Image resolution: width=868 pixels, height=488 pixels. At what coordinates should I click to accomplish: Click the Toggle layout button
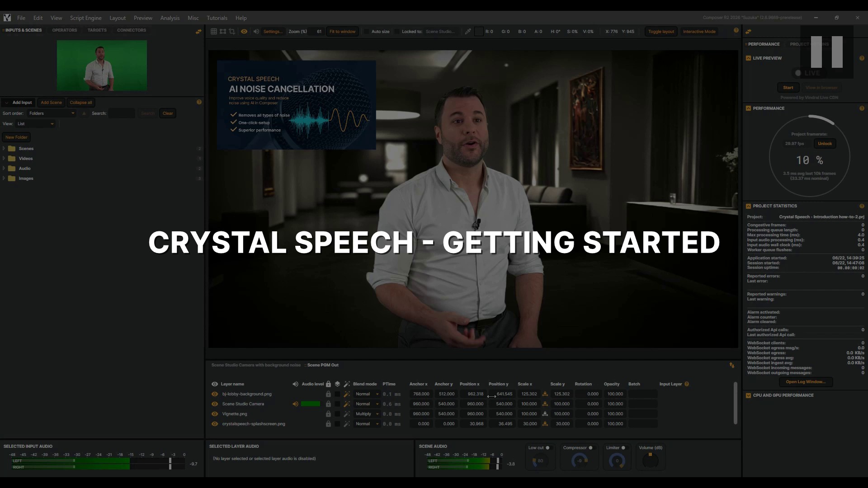(661, 32)
